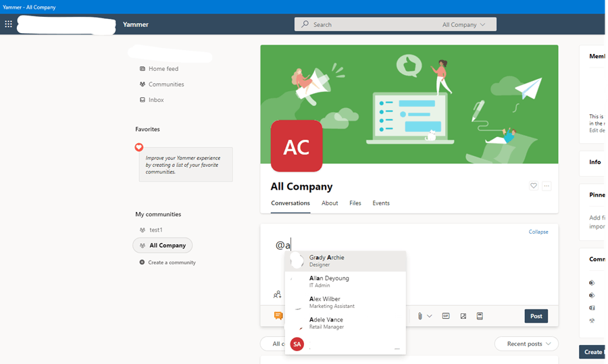608x364 pixels.
Task: Switch to the Conversations tab
Action: click(290, 203)
